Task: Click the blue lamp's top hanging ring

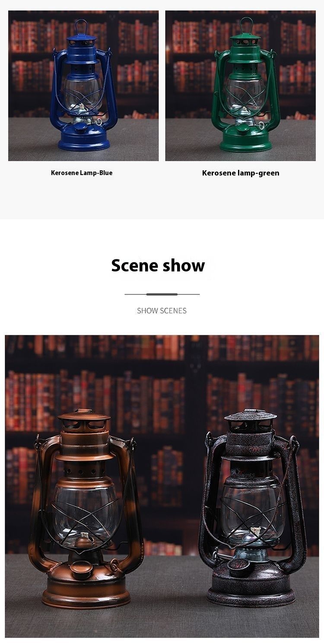Action: (x=79, y=27)
